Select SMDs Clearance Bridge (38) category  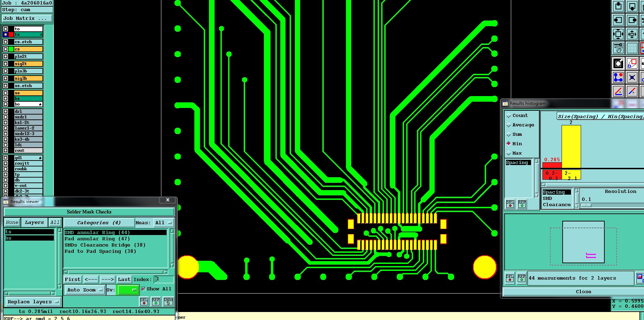115,245
